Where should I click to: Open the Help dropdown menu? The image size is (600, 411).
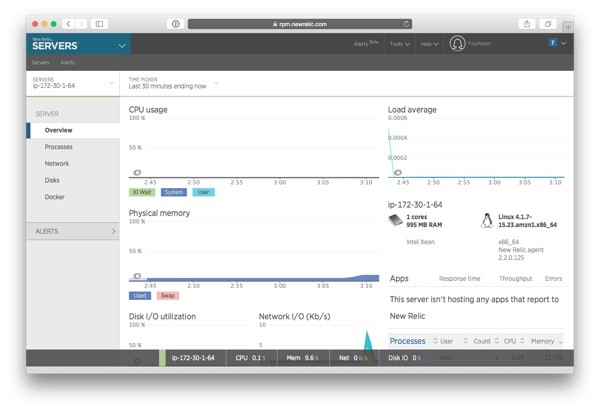coord(429,44)
